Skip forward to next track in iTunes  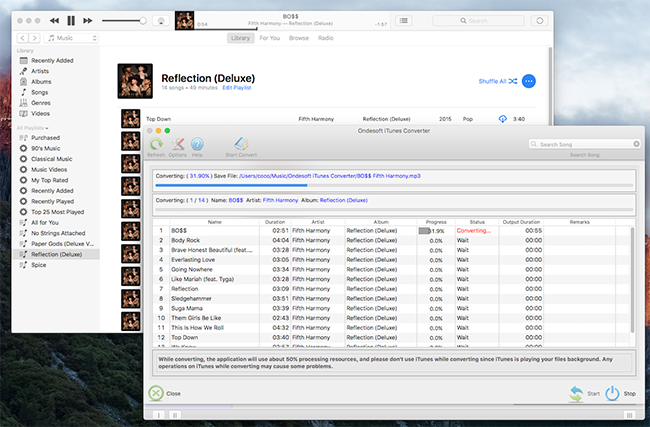click(x=87, y=21)
